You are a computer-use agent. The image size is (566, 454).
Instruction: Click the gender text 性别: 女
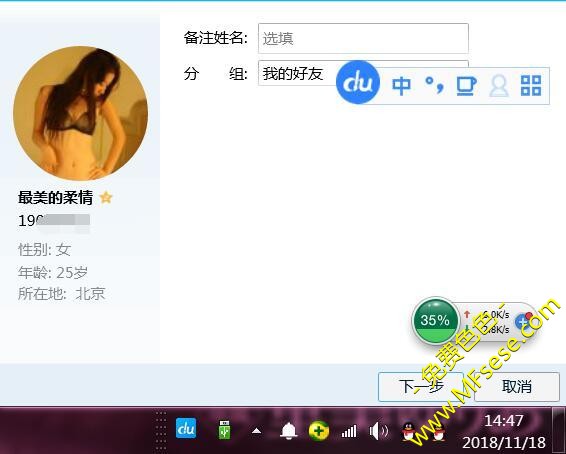[45, 250]
